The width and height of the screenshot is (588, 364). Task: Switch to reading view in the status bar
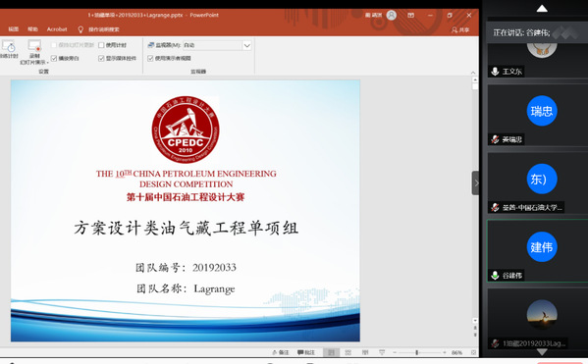tap(365, 352)
